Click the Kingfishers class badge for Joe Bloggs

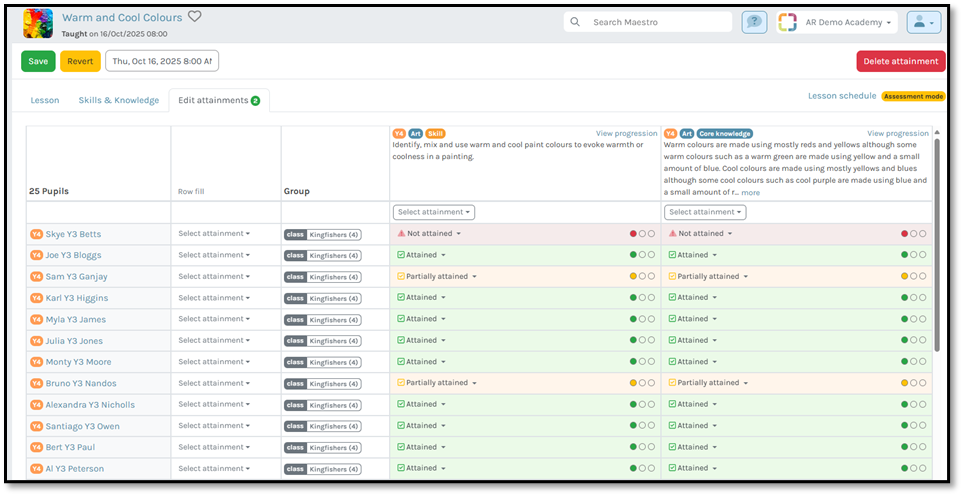(x=322, y=255)
